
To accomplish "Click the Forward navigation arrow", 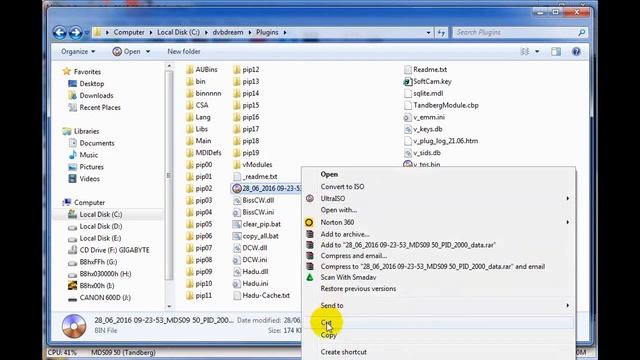I will (x=75, y=32).
